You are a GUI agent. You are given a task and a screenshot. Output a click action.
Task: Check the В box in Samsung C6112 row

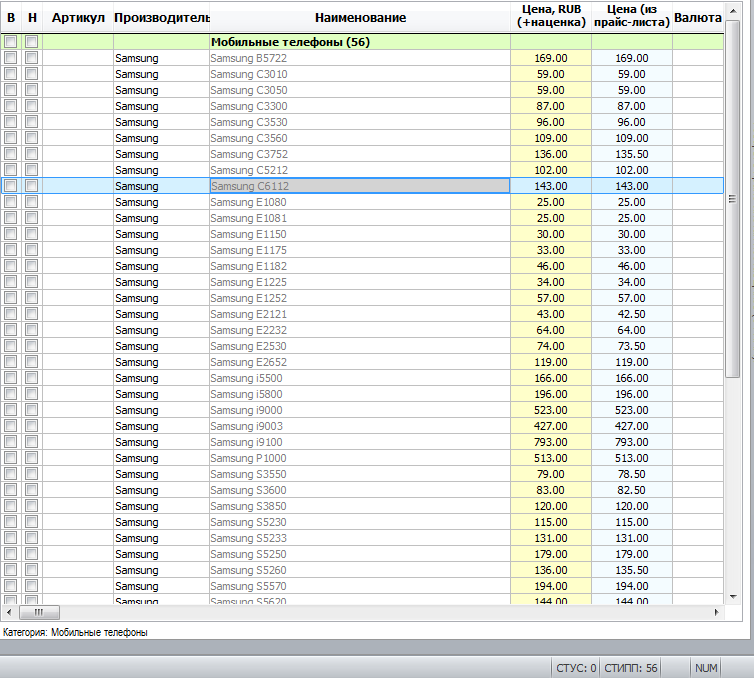(11, 186)
